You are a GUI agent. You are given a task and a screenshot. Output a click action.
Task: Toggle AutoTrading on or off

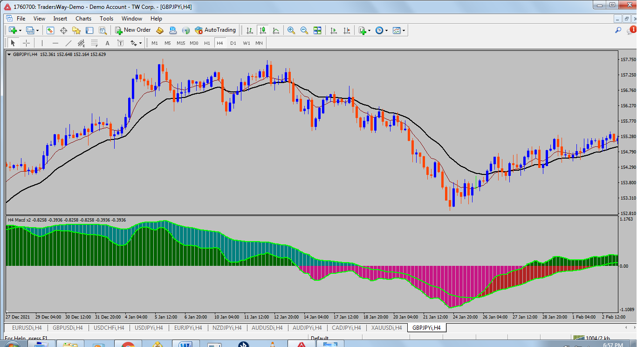(x=215, y=30)
